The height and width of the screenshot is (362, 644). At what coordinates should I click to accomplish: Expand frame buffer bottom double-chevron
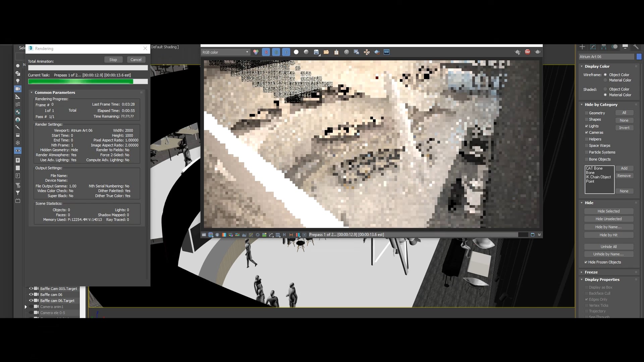[x=539, y=235]
